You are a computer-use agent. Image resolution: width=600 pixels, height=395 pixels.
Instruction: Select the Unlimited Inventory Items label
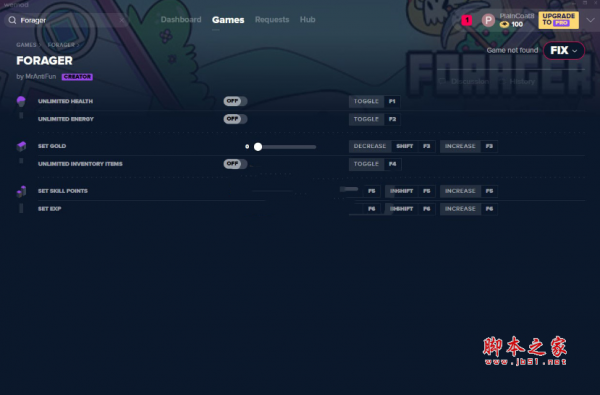point(80,164)
